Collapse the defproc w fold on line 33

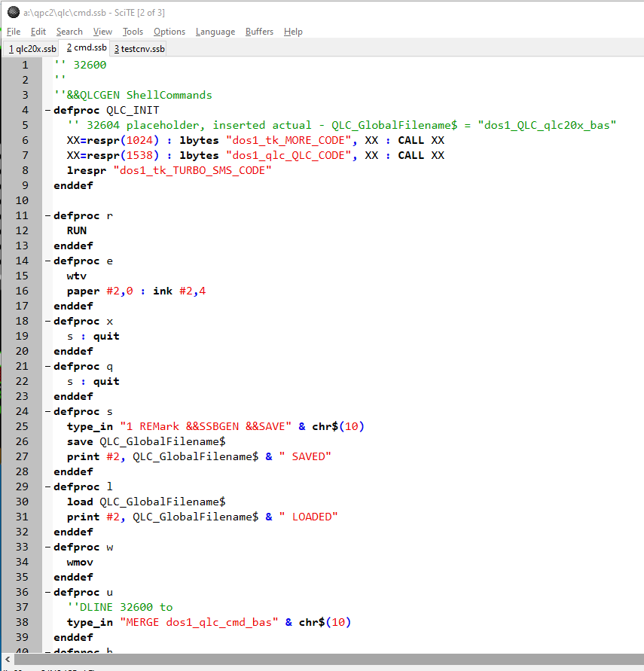[48, 547]
